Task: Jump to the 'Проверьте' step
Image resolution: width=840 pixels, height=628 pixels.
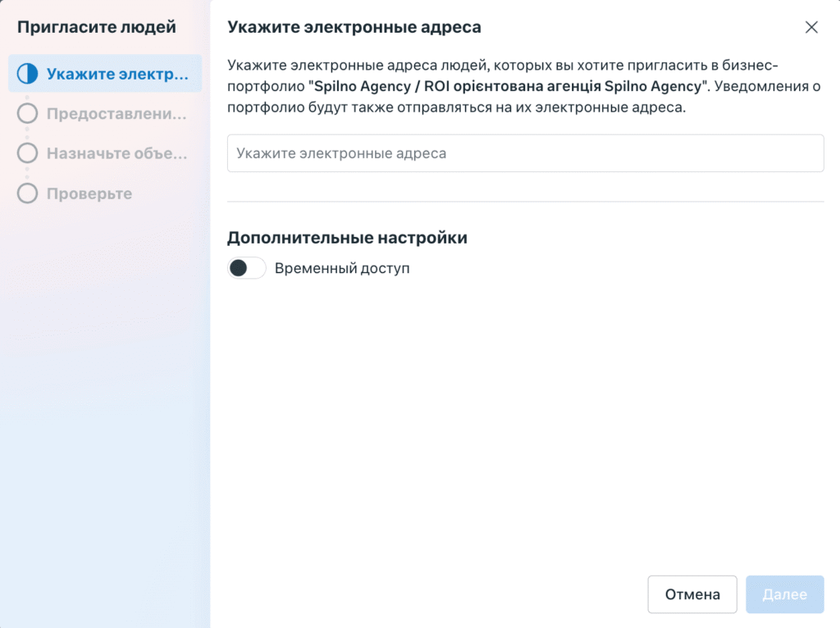Action: click(89, 193)
